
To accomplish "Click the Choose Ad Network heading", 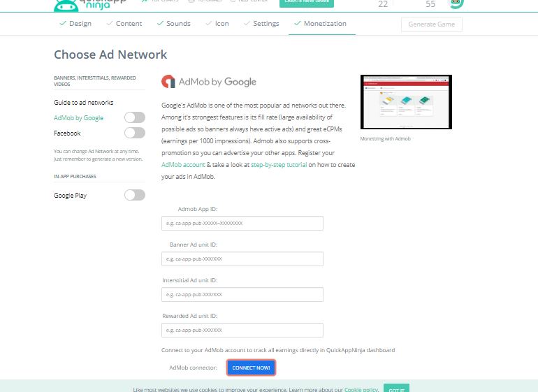I will (110, 55).
